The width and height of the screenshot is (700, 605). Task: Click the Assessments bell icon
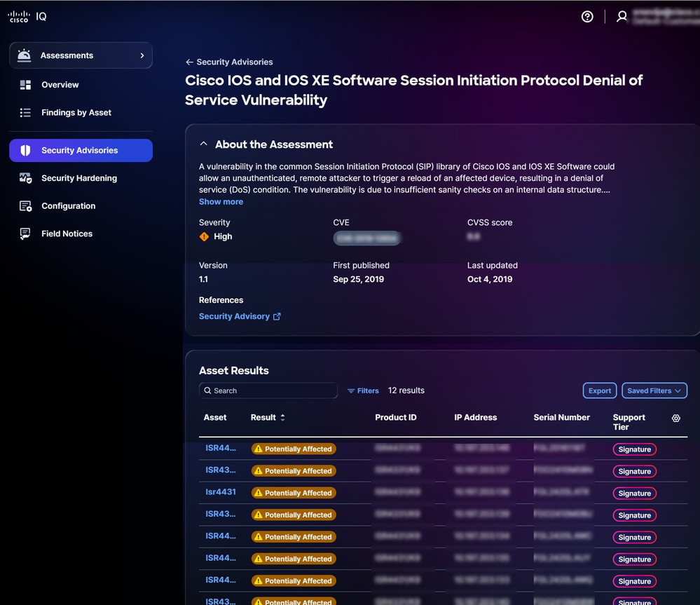[24, 55]
